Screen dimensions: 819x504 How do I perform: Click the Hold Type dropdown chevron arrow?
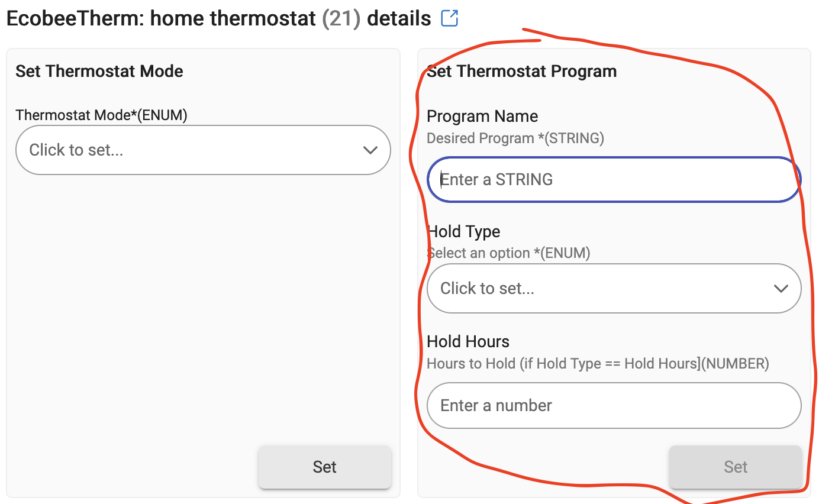click(x=781, y=289)
